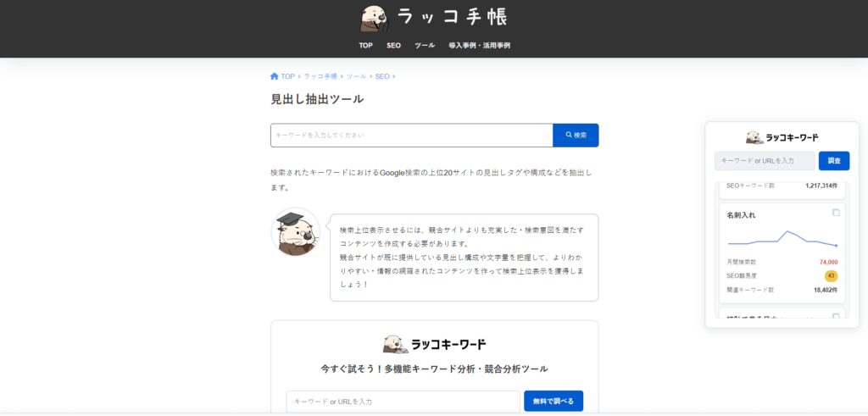The width and height of the screenshot is (868, 416).
Task: Follow the ツール breadcrumb link
Action: (357, 76)
